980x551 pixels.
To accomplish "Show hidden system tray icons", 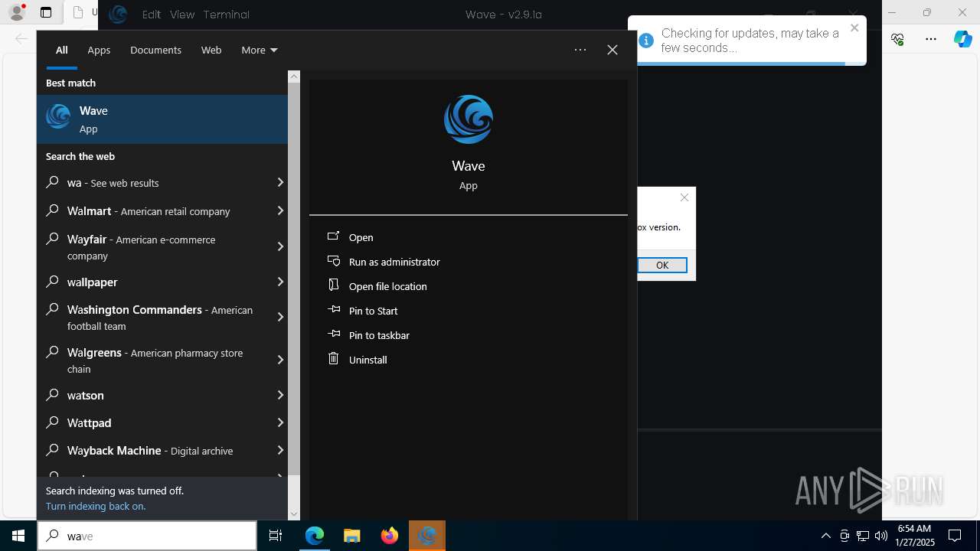I will [826, 536].
